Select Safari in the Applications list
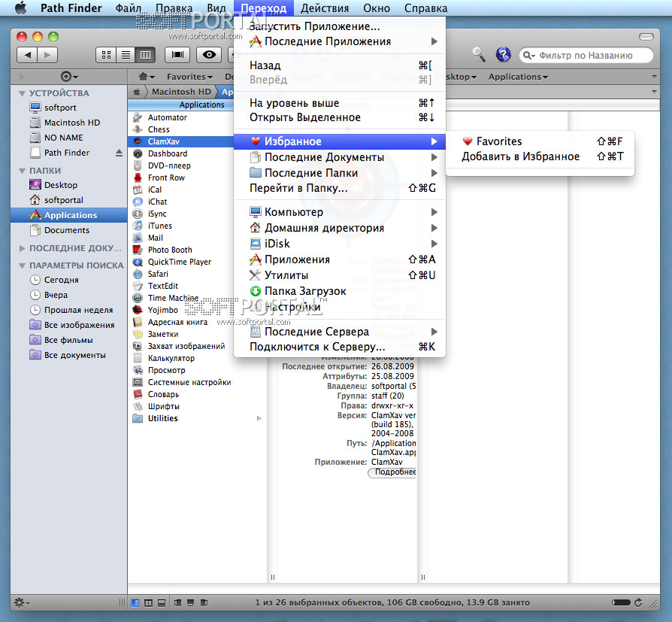 [x=181, y=274]
